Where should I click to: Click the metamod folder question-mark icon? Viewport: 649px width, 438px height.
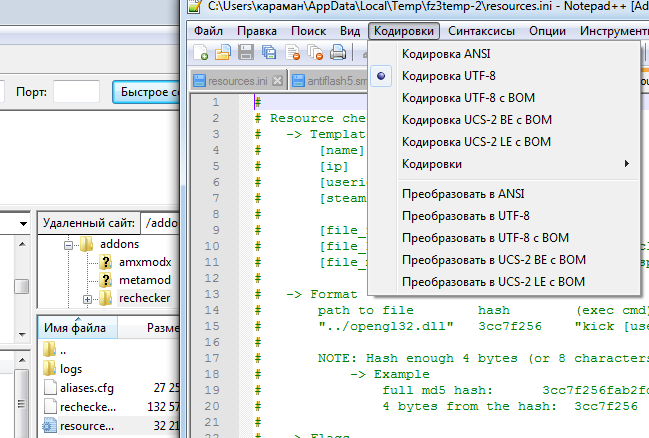point(106,280)
